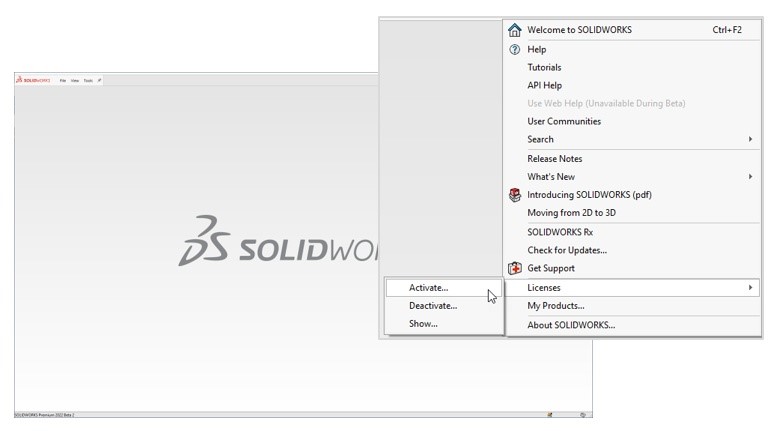Viewport: 777px width, 431px height.
Task: Open the File menu in the menu bar
Action: 63,80
